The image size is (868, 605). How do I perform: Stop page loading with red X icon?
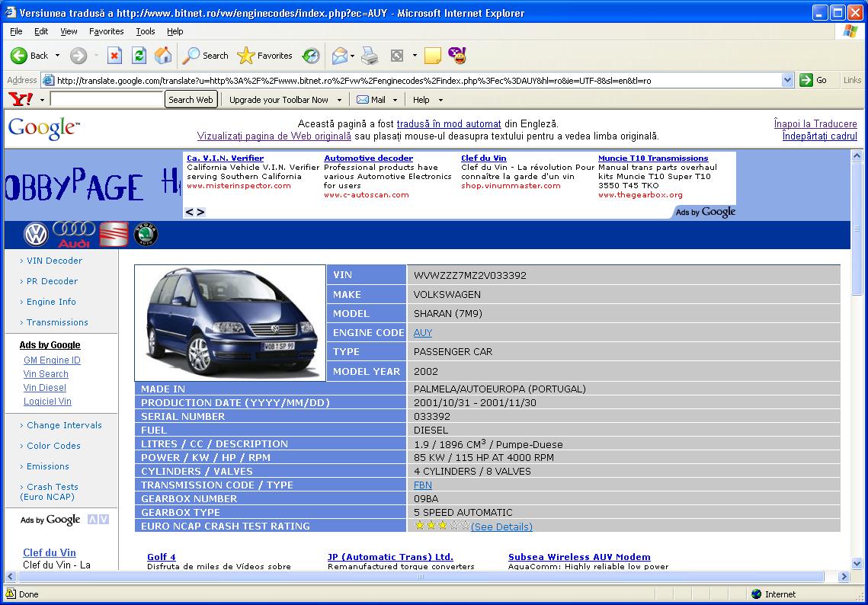click(x=114, y=56)
